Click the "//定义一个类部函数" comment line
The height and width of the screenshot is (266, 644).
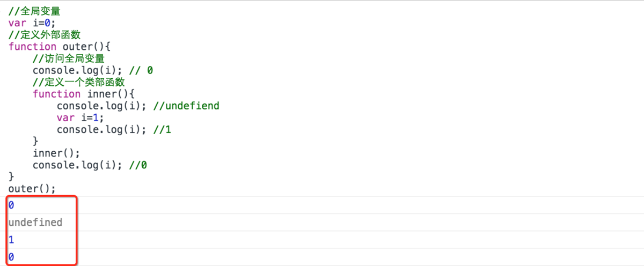coord(78,82)
